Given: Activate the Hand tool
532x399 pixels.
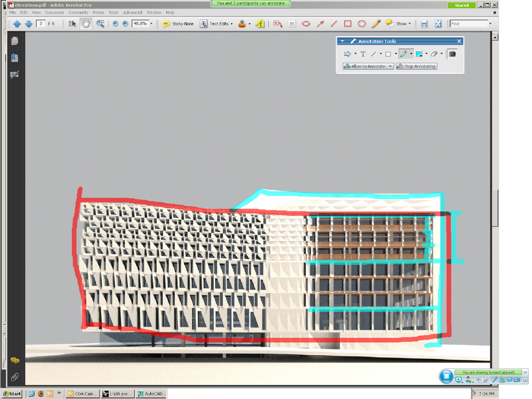Looking at the screenshot, I should coord(86,24).
